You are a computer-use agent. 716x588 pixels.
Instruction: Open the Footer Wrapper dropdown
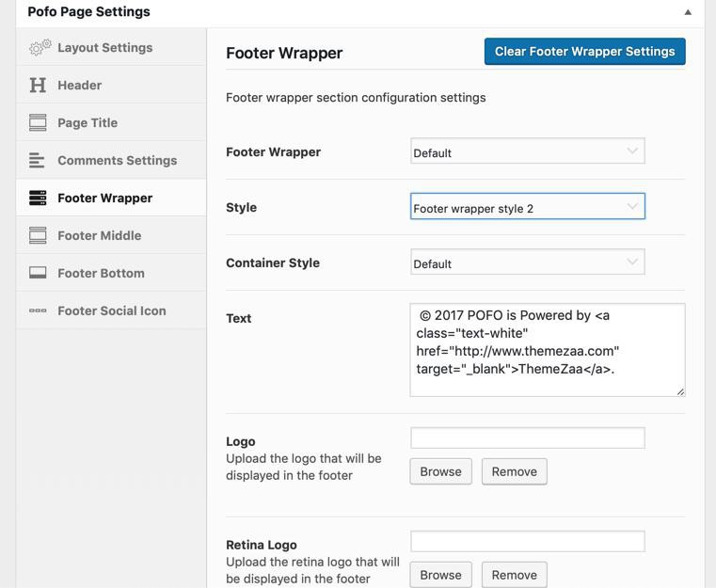pos(527,152)
